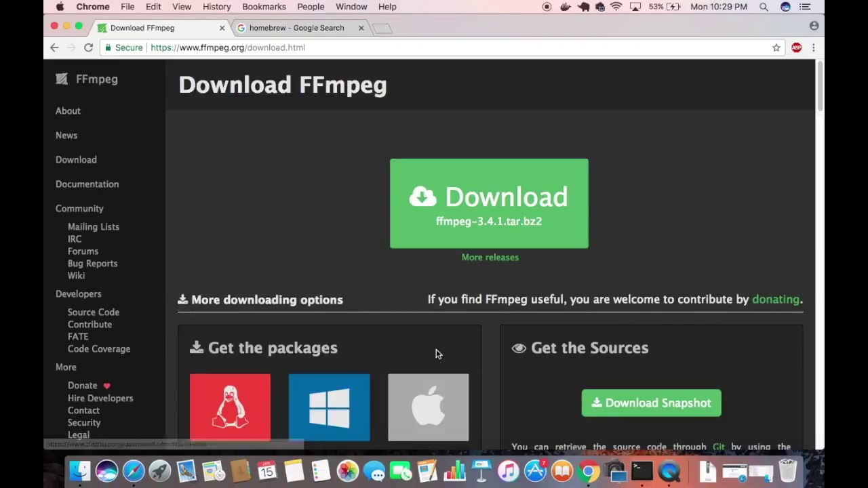Open App Store from the dock
868x488 pixels.
click(x=535, y=471)
